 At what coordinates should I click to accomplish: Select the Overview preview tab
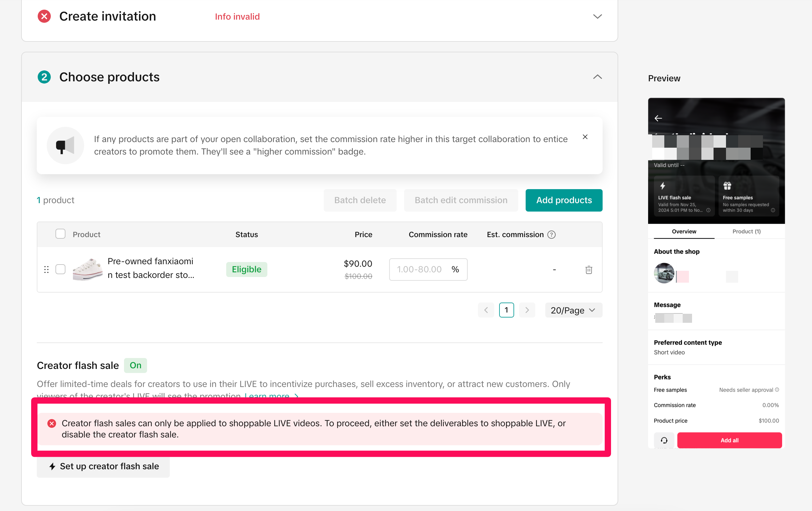tap(684, 232)
